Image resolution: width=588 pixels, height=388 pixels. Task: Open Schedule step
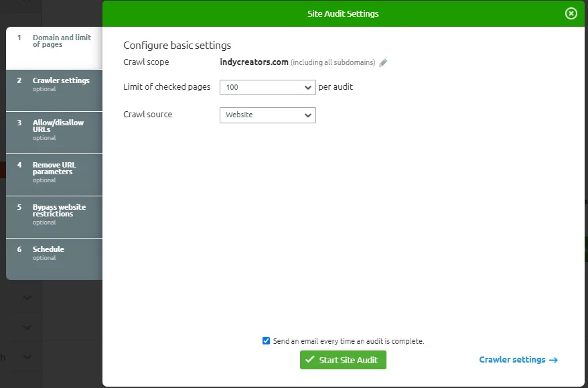pyautogui.click(x=54, y=259)
